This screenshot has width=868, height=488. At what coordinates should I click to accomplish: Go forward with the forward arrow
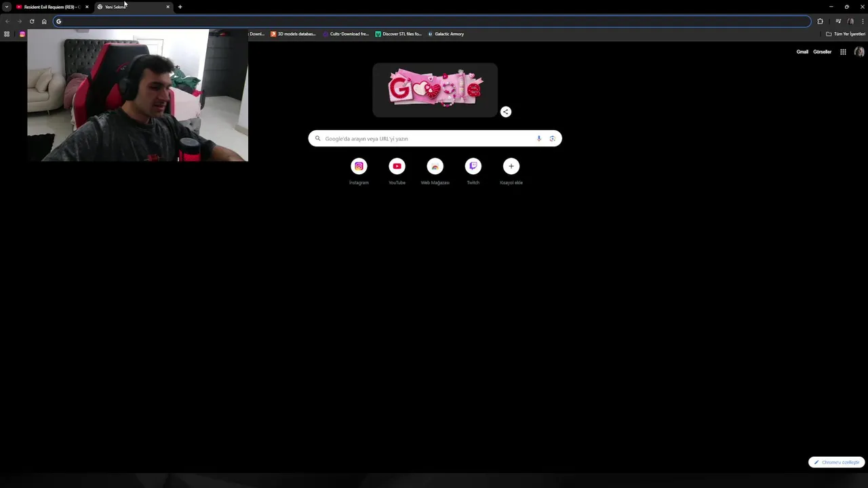(x=19, y=21)
